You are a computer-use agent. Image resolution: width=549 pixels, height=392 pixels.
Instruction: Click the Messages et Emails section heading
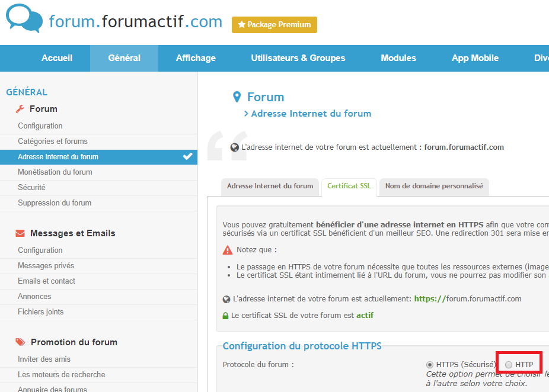tap(73, 233)
